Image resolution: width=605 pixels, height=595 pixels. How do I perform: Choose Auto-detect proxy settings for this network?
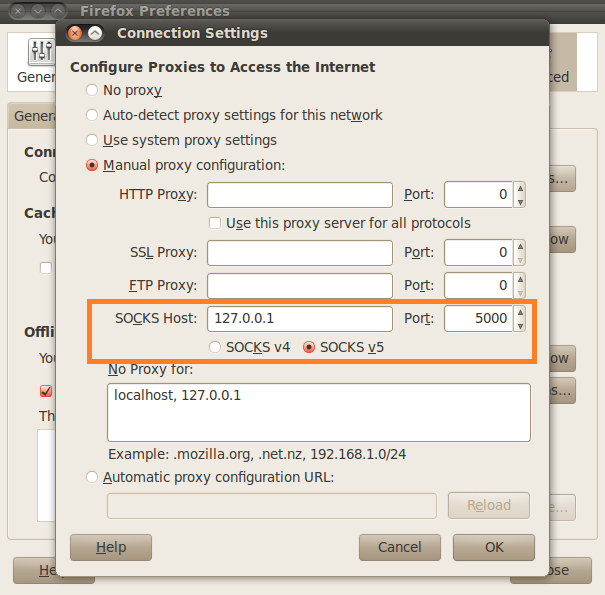tap(92, 115)
